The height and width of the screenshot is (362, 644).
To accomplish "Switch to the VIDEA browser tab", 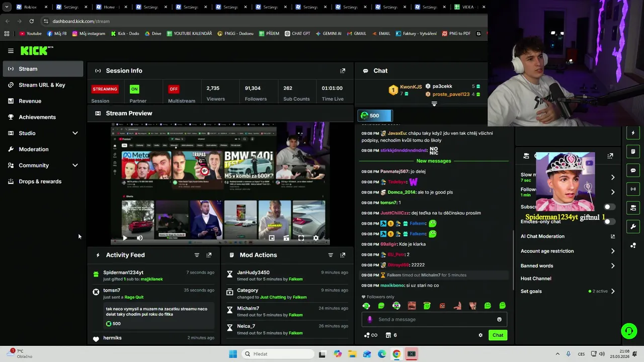I will coord(469,7).
